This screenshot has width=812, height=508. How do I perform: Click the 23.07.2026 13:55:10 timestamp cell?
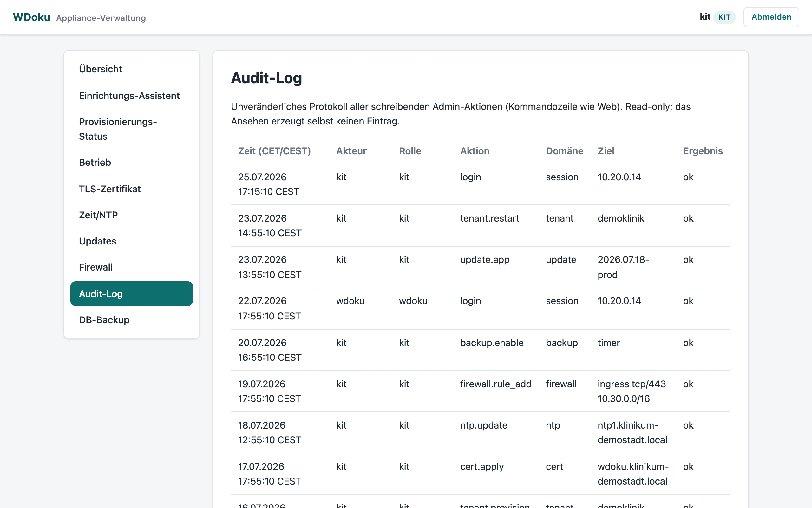(x=270, y=267)
